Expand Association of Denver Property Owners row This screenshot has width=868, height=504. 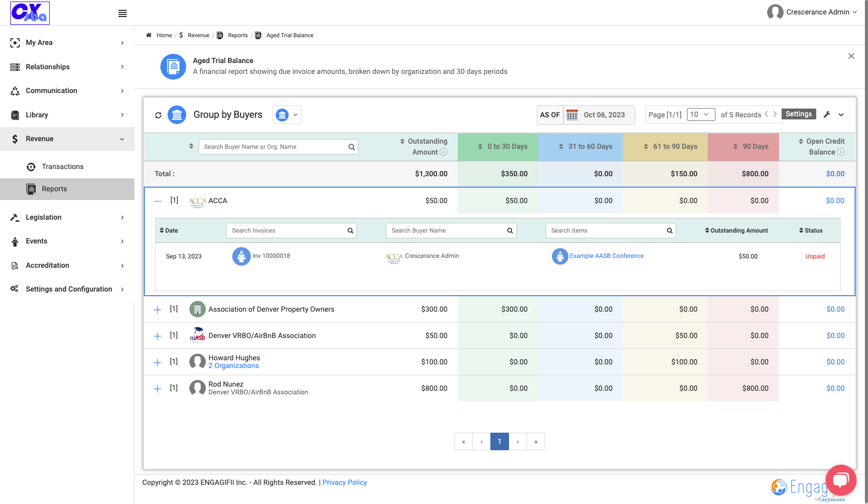(x=158, y=310)
